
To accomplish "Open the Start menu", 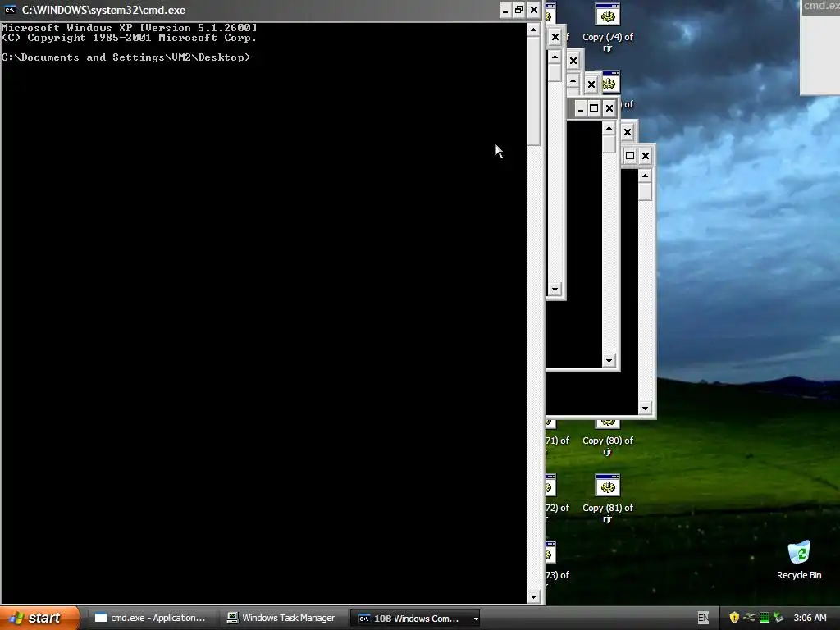I will point(39,618).
